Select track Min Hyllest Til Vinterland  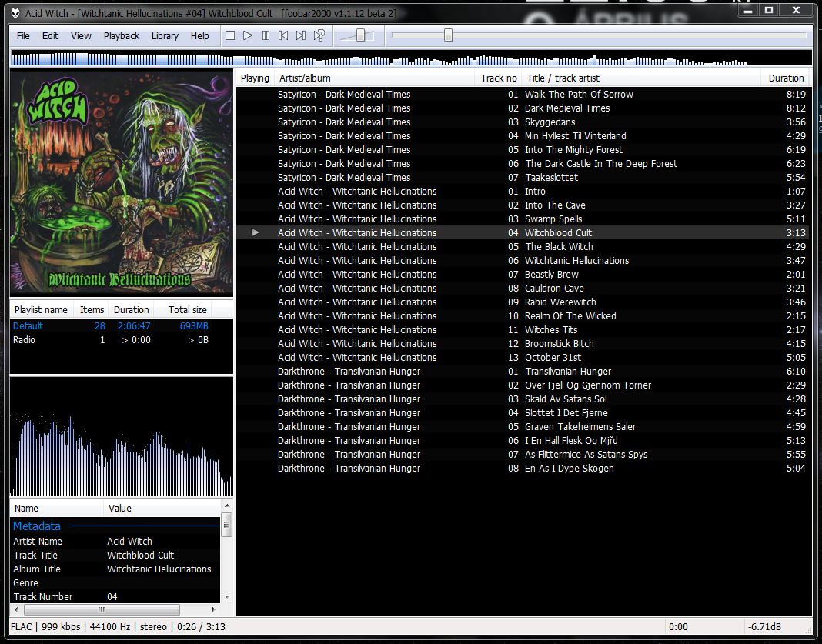click(523, 135)
